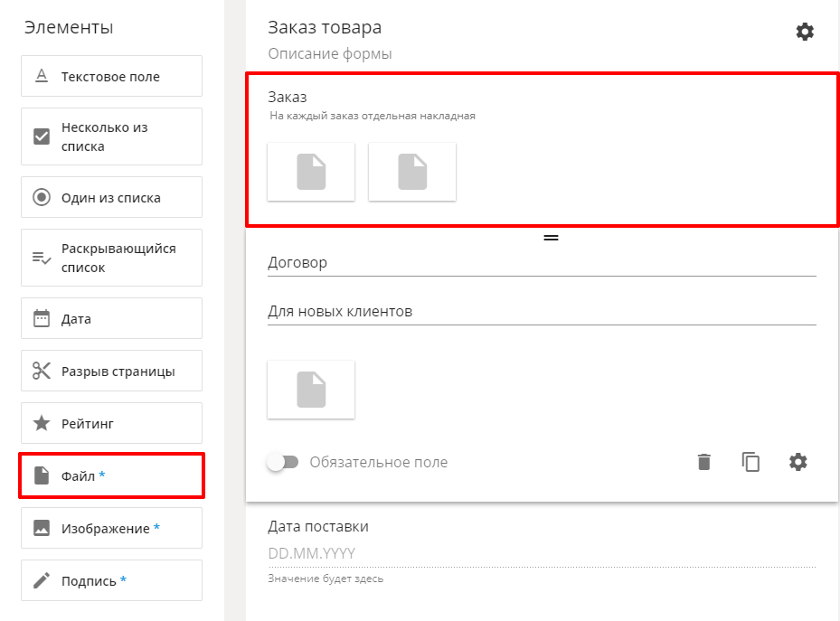Toggle the Обязательное поле switch
The width and height of the screenshot is (840, 621).
click(x=283, y=462)
